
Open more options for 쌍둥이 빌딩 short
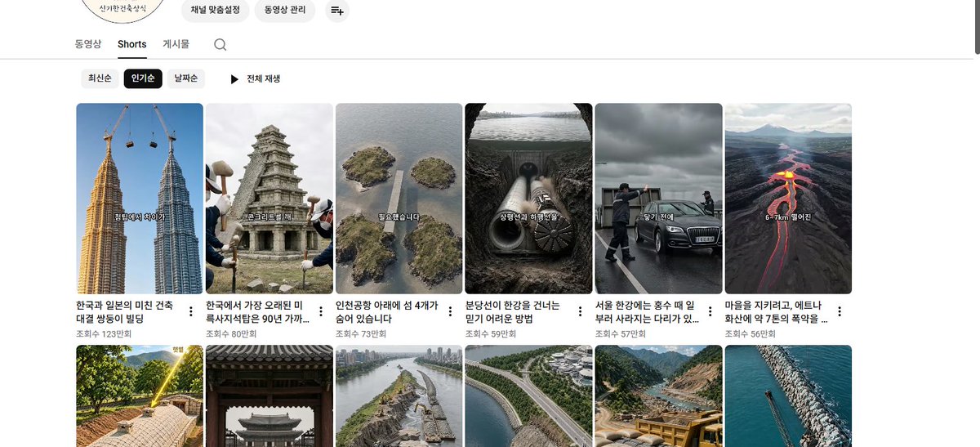tap(191, 311)
